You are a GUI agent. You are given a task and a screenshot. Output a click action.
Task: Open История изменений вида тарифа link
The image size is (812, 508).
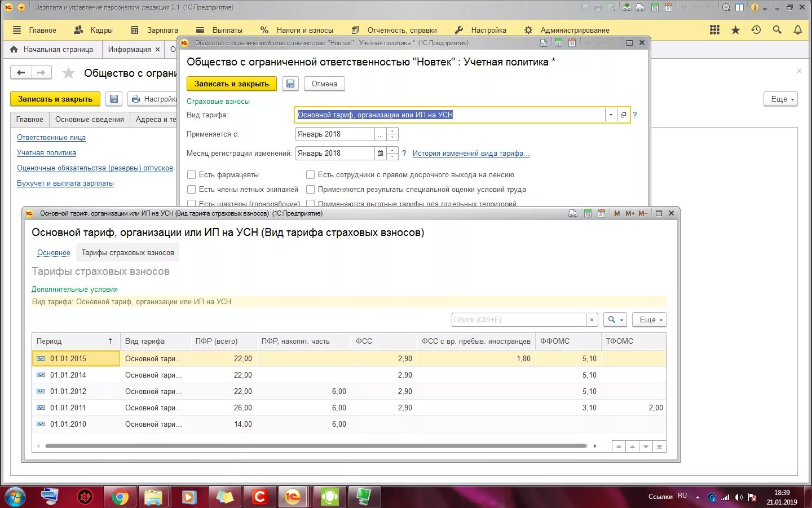(x=471, y=153)
